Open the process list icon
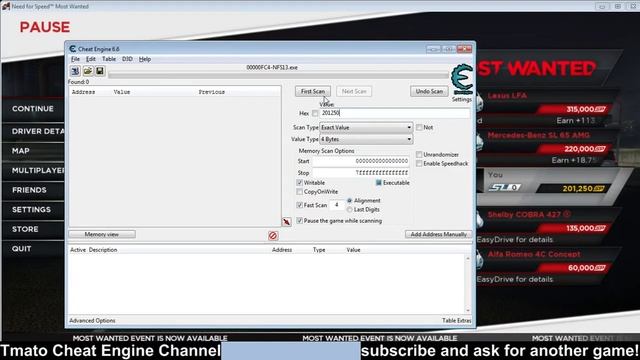Image resolution: width=640 pixels, height=360 pixels. (75, 71)
